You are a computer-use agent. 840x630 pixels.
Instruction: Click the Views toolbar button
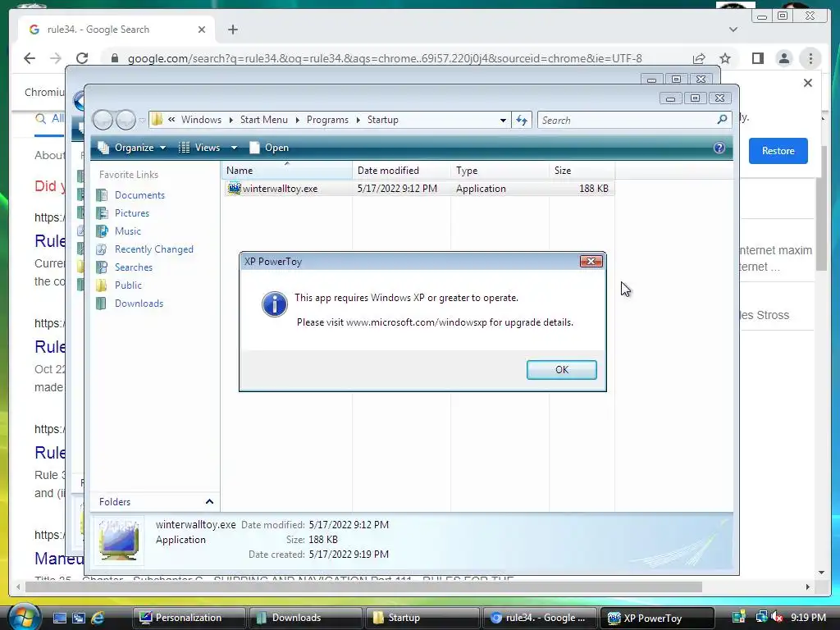tap(200, 148)
